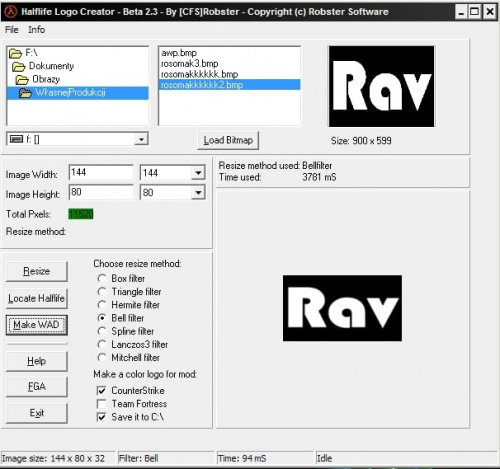500x469 pixels.
Task: Toggle the Save it to C:\ checkbox
Action: [101, 417]
